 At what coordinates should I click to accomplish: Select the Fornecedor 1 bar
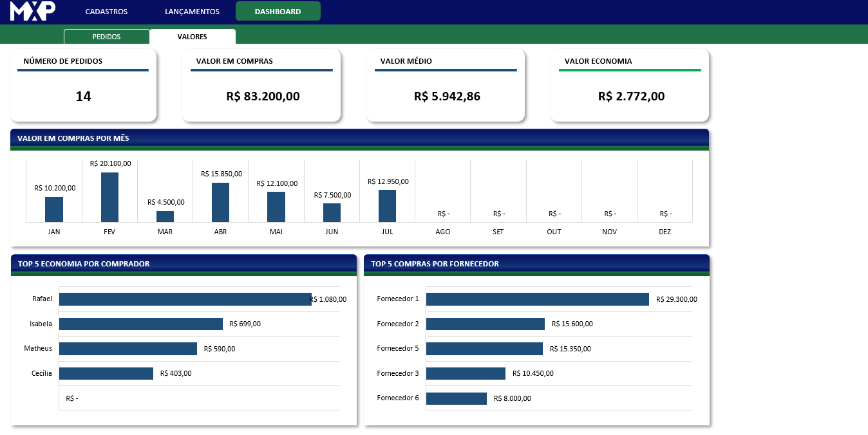tap(537, 299)
